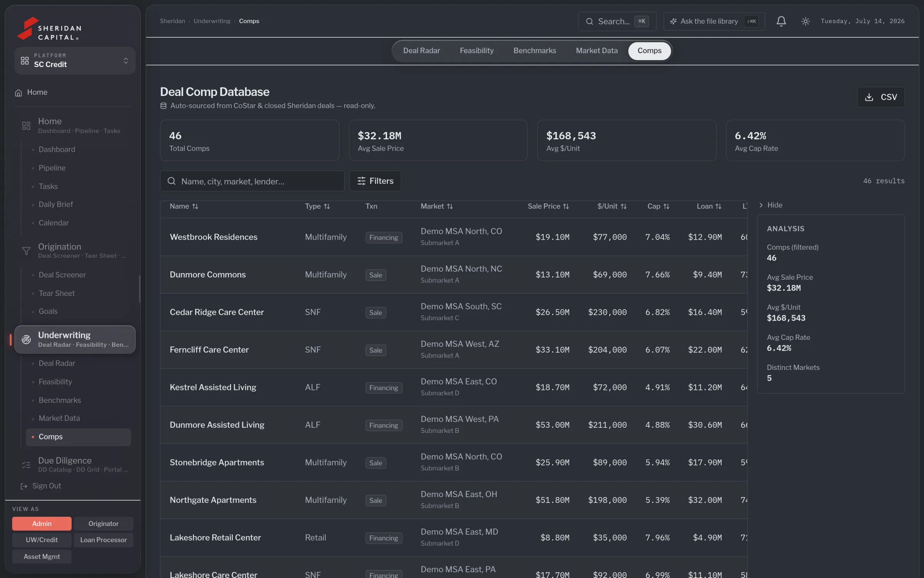Viewport: 924px width, 578px height.
Task: Open the Deal Radar tab
Action: pos(421,51)
